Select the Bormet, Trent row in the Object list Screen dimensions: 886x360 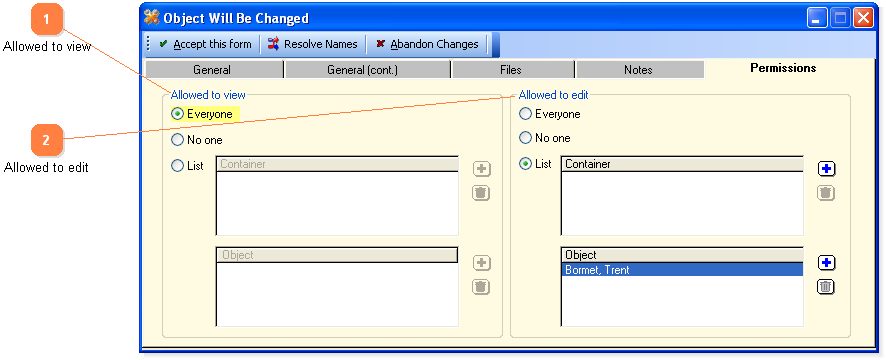tap(683, 270)
